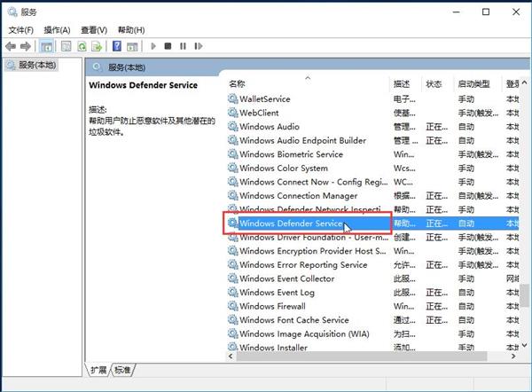Image resolution: width=532 pixels, height=392 pixels.
Task: Select Windows Encryption Provider Host S service
Action: [x=312, y=251]
